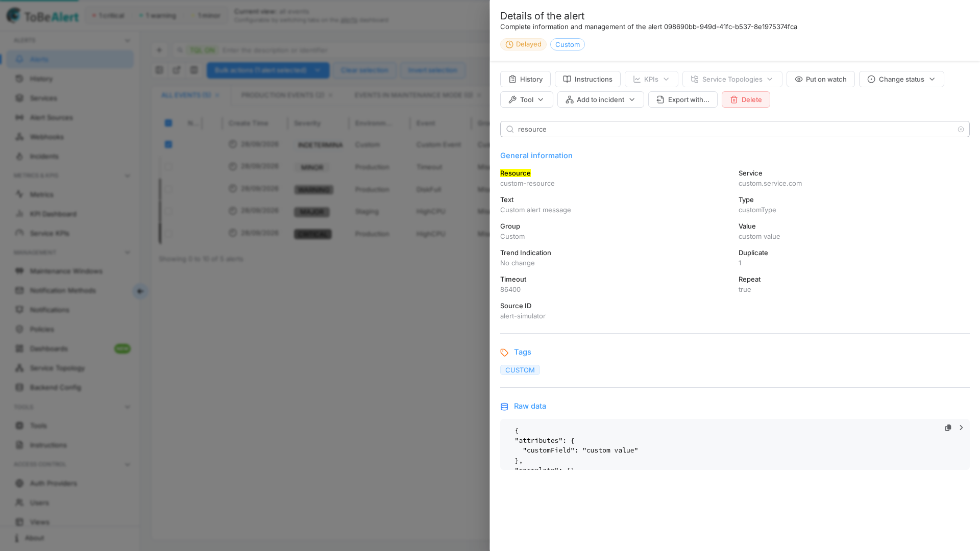Uncheck the Custom Event alert row

(x=168, y=144)
